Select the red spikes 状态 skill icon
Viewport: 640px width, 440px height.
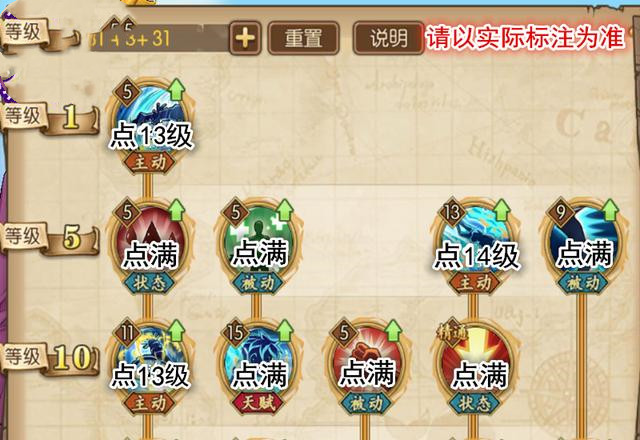tap(150, 245)
